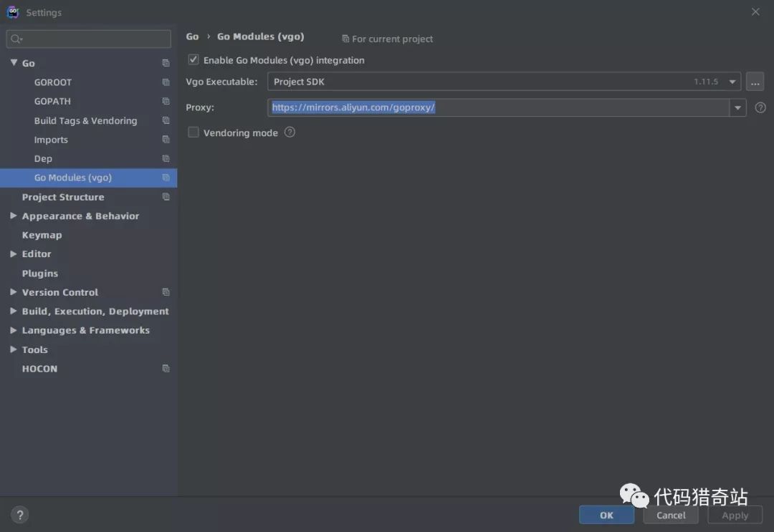Image resolution: width=774 pixels, height=532 pixels.
Task: Expand Appearance & Behavior section
Action: tap(14, 216)
